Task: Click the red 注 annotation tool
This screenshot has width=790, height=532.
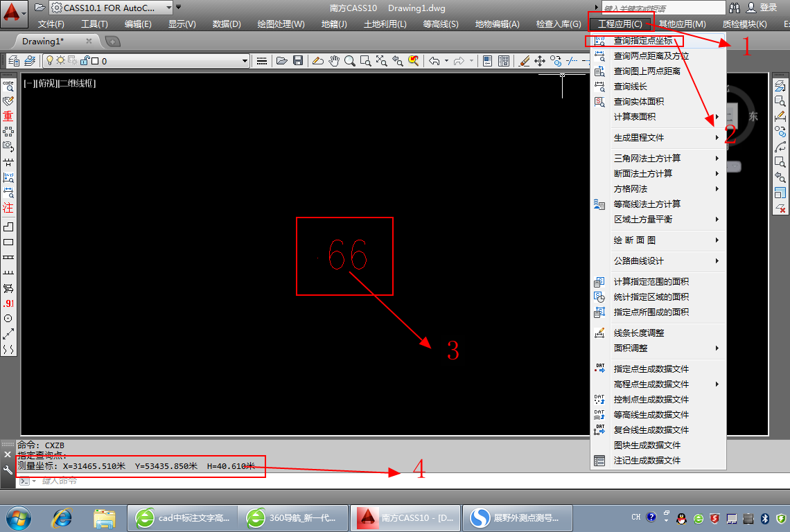Action: (8, 207)
